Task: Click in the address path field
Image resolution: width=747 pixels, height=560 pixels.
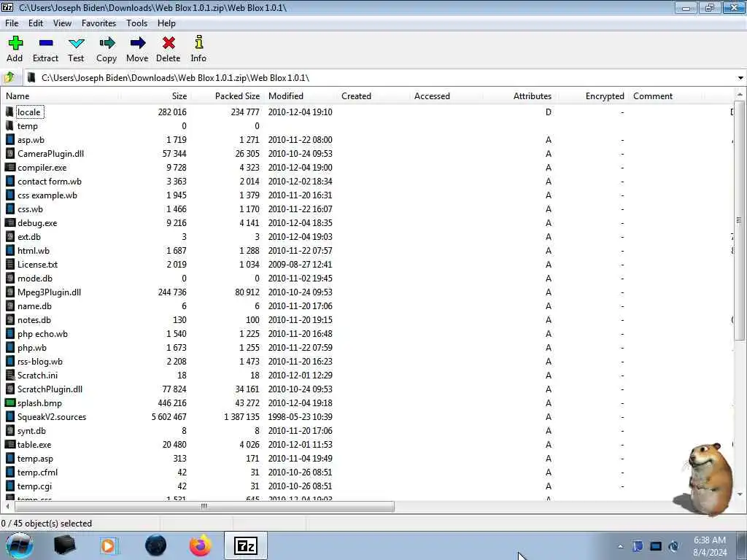Action: [x=379, y=77]
